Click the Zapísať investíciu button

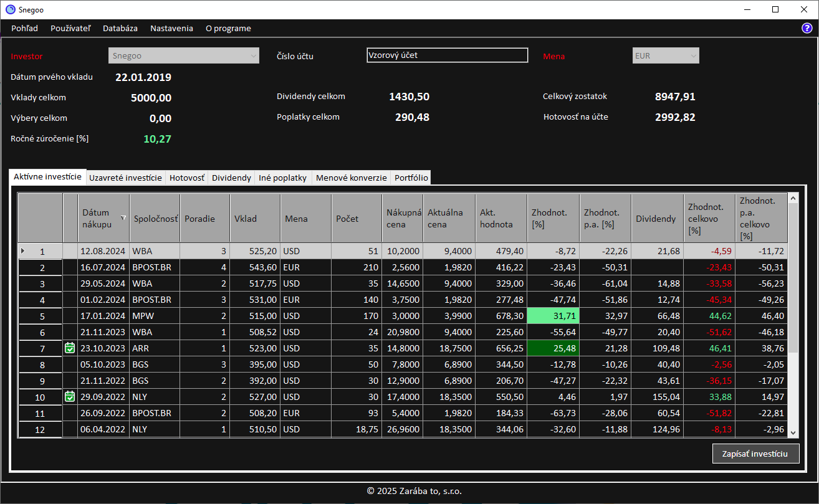tap(755, 454)
